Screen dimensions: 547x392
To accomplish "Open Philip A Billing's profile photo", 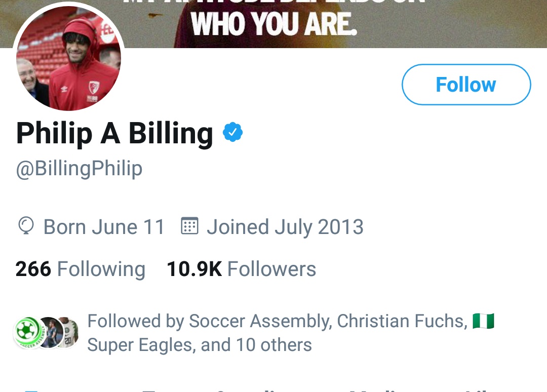I will [x=68, y=60].
